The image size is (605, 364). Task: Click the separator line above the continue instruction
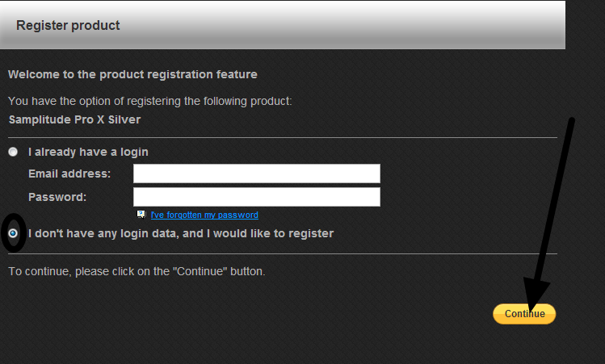pyautogui.click(x=282, y=254)
